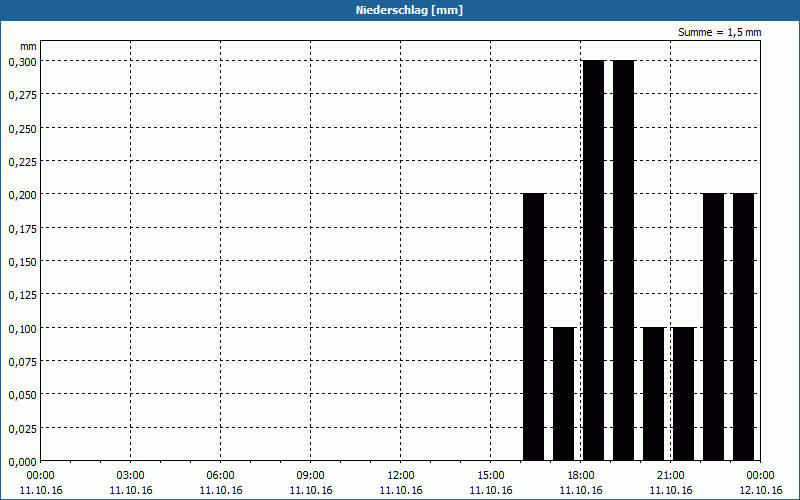Click the 12:00 time axis label

401,476
